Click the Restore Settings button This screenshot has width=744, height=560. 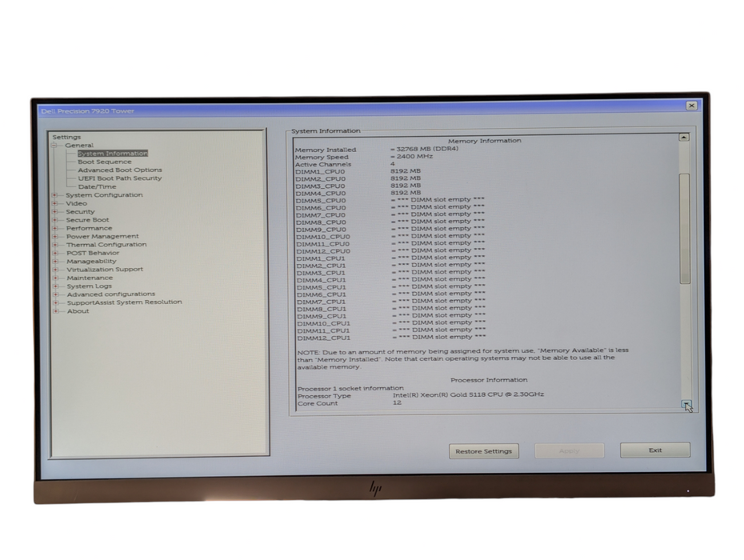[483, 450]
